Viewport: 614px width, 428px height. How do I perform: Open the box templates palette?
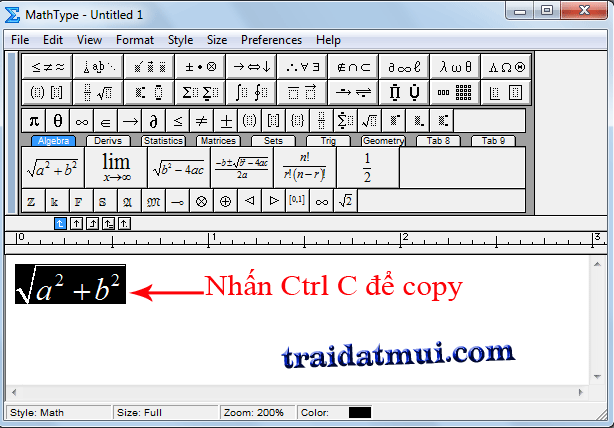[506, 92]
